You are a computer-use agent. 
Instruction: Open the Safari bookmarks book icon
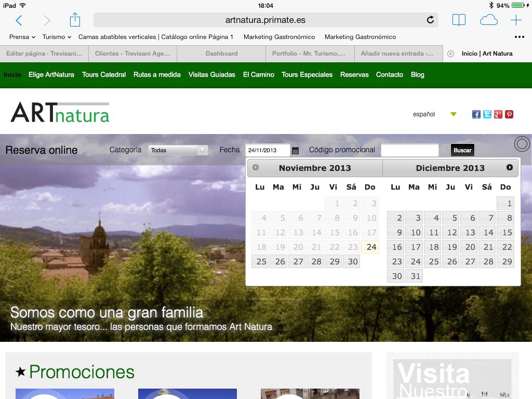(x=459, y=20)
